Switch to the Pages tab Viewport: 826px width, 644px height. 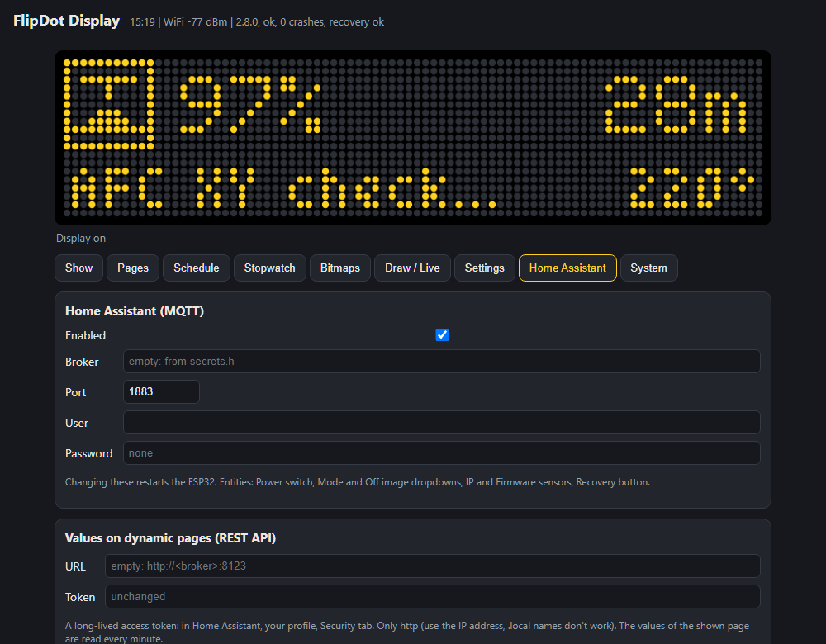[x=133, y=268]
